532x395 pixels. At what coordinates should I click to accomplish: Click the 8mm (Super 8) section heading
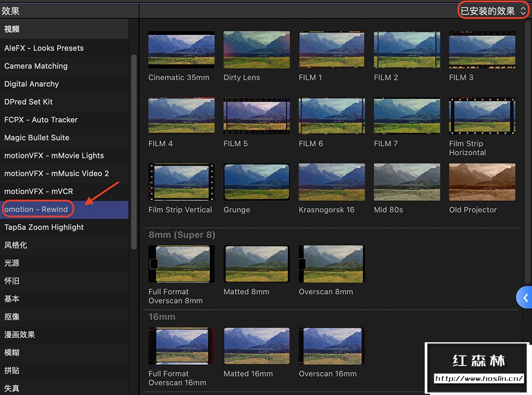182,234
